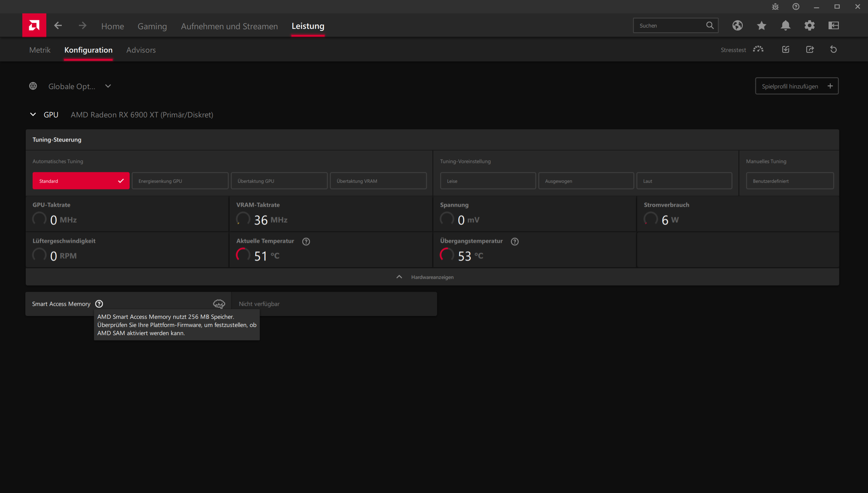Screen dimensions: 868x493
Task: Click Smart Access Memory help icon
Action: [x=99, y=304]
